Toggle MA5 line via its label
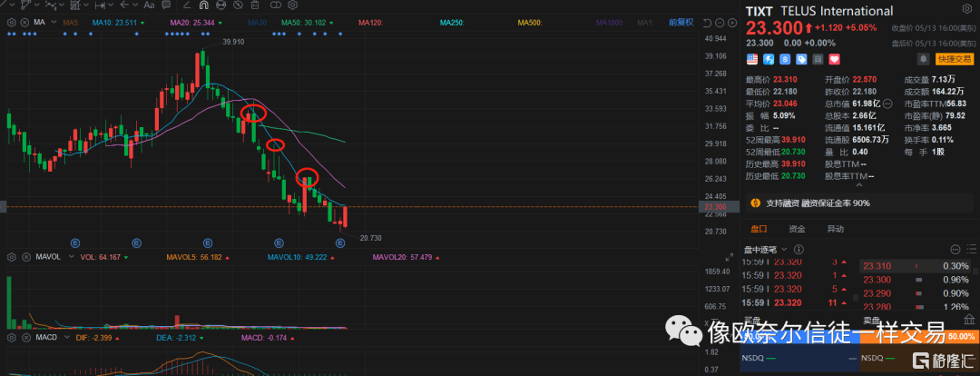The height and width of the screenshot is (376, 980). pyautogui.click(x=72, y=23)
